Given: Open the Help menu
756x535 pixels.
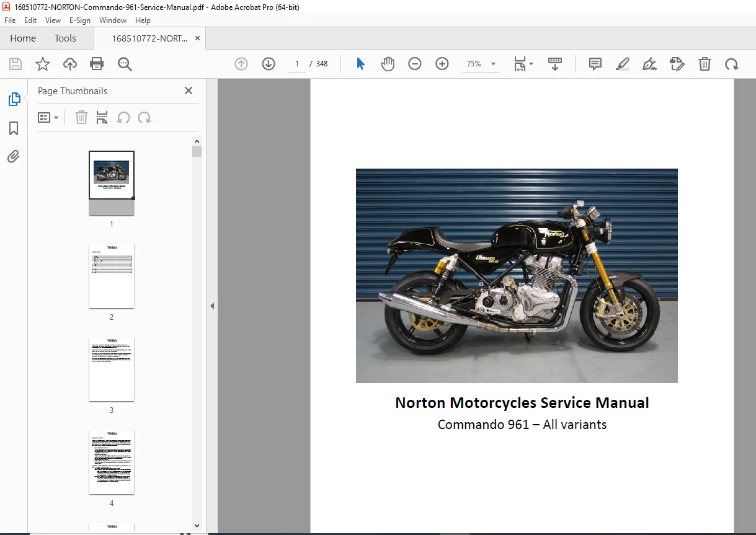Looking at the screenshot, I should tap(143, 20).
